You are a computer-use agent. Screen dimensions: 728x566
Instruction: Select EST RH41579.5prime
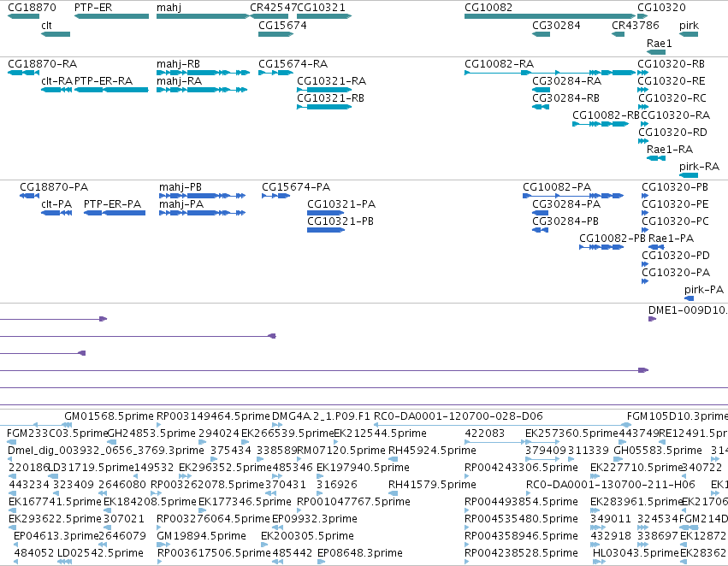click(x=432, y=485)
